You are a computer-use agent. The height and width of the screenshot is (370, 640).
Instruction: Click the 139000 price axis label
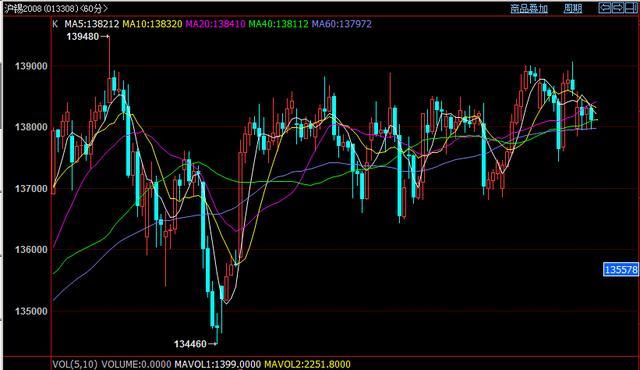(31, 66)
